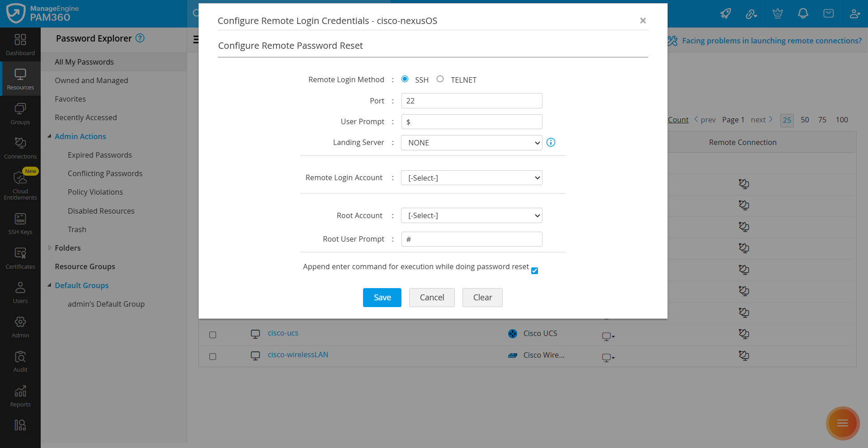Open the Dashboard panel in the sidebar

coord(20,44)
